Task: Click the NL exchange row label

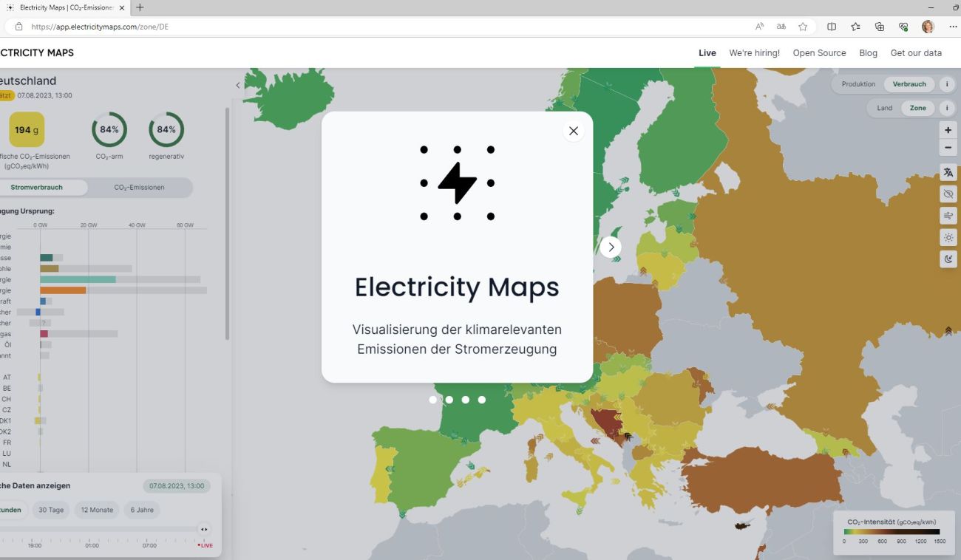Action: (7, 465)
